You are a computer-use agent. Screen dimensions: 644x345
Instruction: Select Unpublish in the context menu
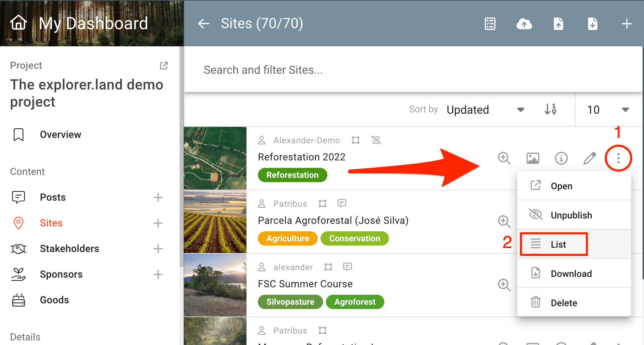pyautogui.click(x=571, y=215)
